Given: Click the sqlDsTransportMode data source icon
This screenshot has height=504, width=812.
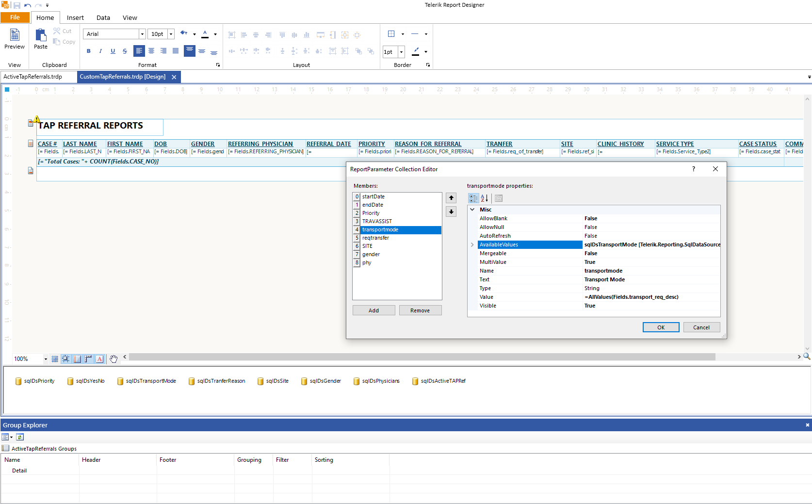Looking at the screenshot, I should pos(120,381).
